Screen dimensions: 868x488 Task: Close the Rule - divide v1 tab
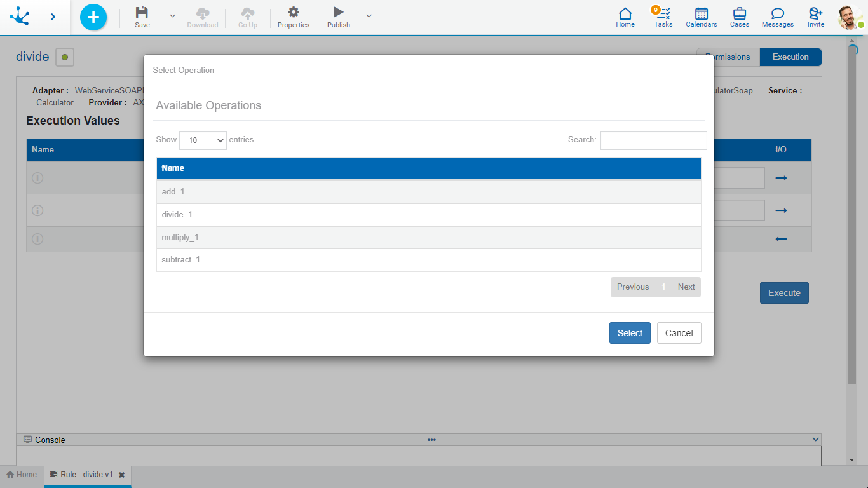click(x=121, y=475)
